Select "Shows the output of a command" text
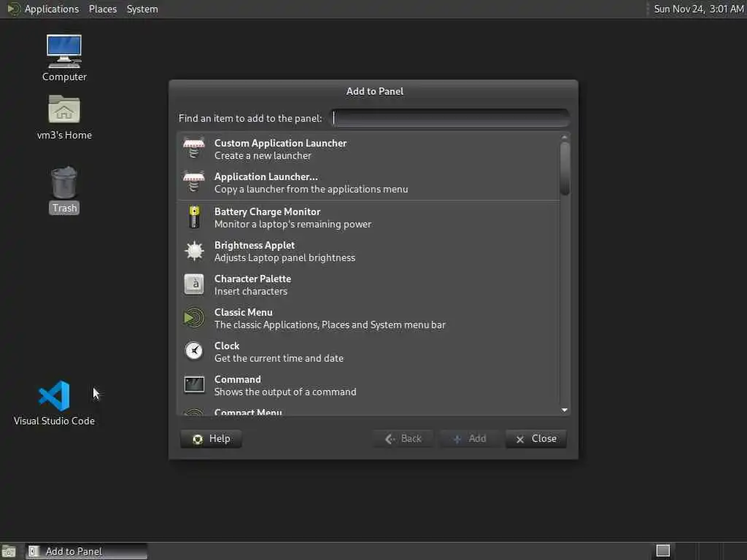This screenshot has height=560, width=747. [x=285, y=392]
